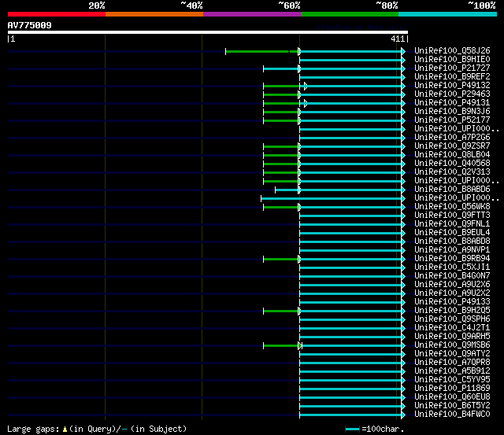Open hit UniRef100_Q9ARH5
This screenshot has height=435, width=504.
coord(452,337)
